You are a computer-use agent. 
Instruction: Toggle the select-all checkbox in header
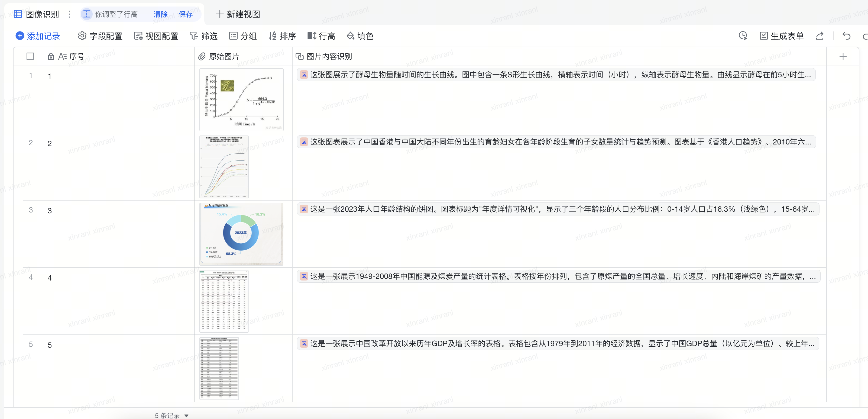[x=30, y=56]
